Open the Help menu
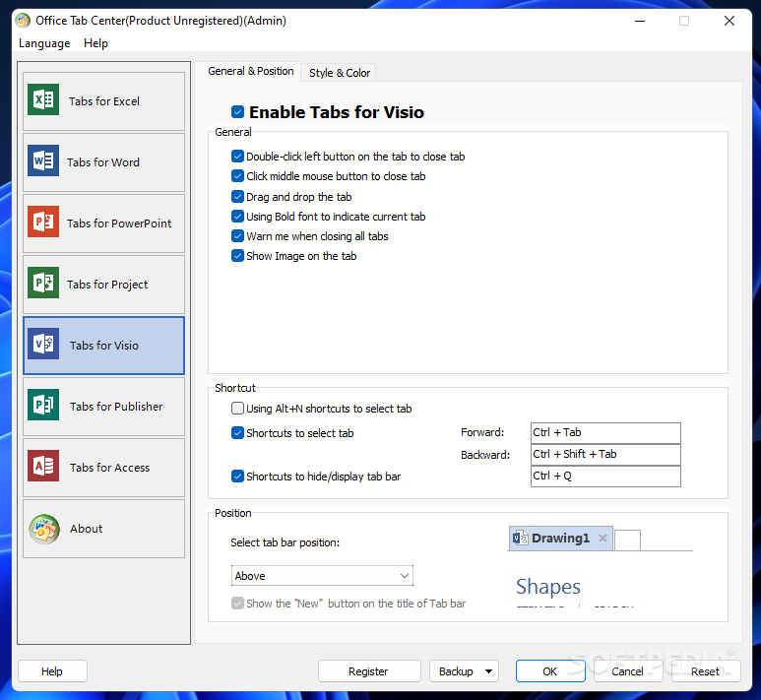This screenshot has width=761, height=700. (95, 43)
